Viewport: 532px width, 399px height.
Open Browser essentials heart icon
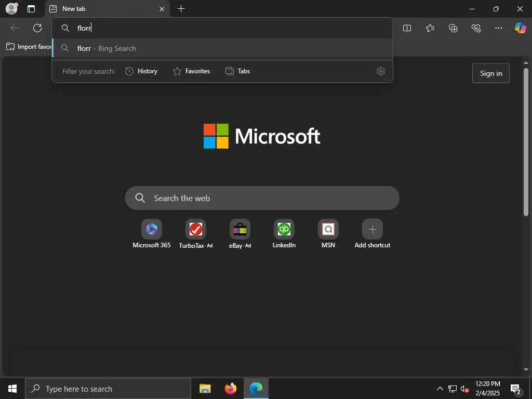click(476, 28)
